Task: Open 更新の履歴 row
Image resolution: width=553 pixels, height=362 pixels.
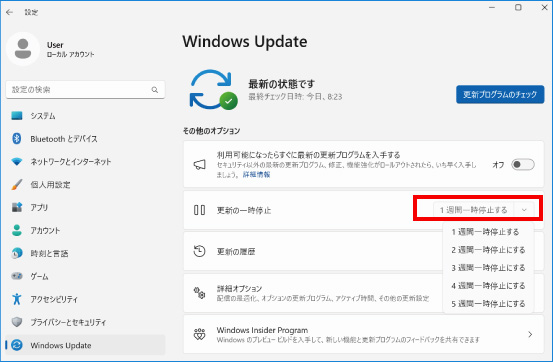Action: (x=313, y=251)
